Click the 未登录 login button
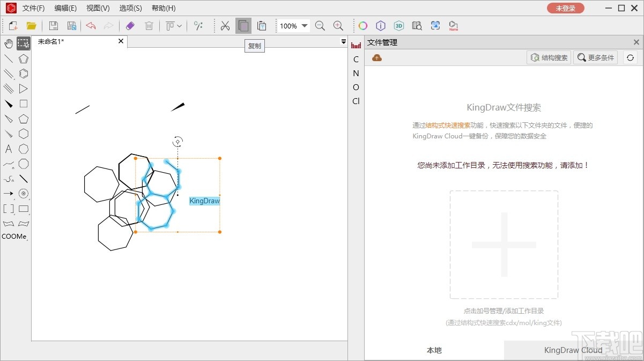The image size is (644, 361). point(566,8)
